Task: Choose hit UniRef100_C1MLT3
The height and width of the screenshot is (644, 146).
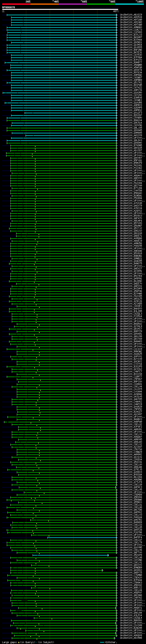Action: pos(131,30)
